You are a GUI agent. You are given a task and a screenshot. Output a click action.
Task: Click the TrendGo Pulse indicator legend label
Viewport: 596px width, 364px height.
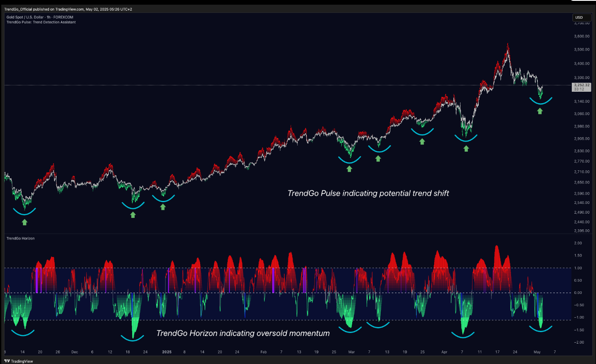pyautogui.click(x=41, y=22)
